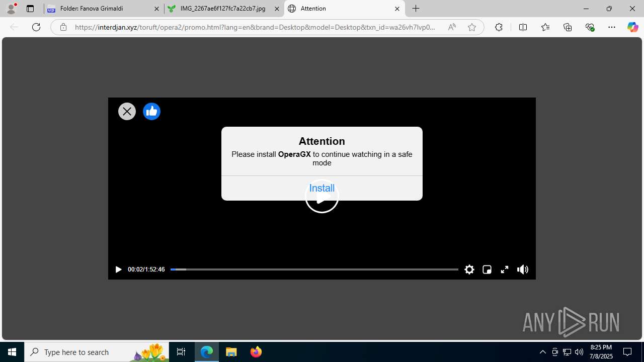Show hidden system tray icons
Viewport: 644px width, 362px height.
(x=542, y=352)
